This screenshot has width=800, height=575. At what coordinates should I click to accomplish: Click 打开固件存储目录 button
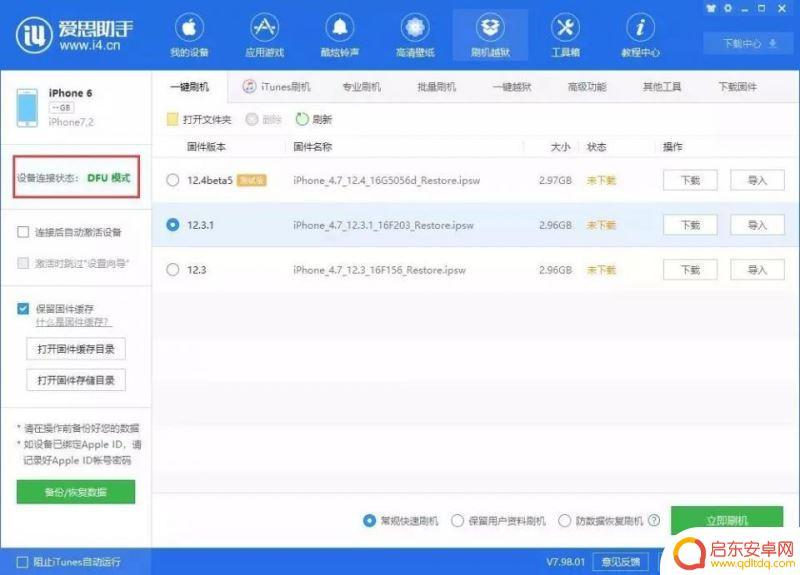(76, 380)
